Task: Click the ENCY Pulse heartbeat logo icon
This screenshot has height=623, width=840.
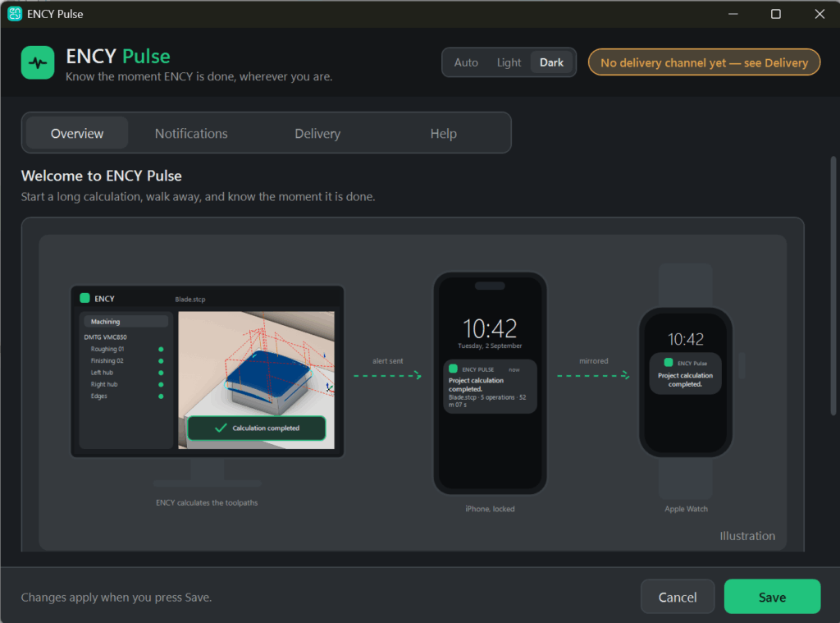Action: pyautogui.click(x=38, y=62)
